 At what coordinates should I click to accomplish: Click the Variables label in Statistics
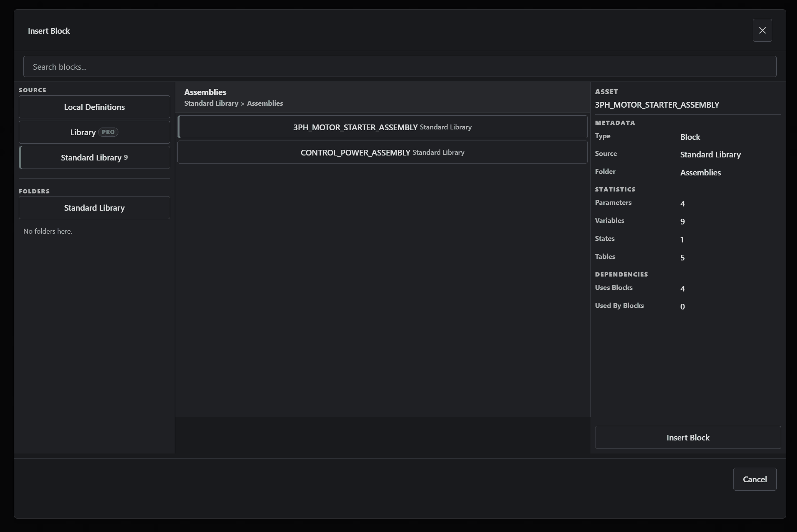coord(610,221)
